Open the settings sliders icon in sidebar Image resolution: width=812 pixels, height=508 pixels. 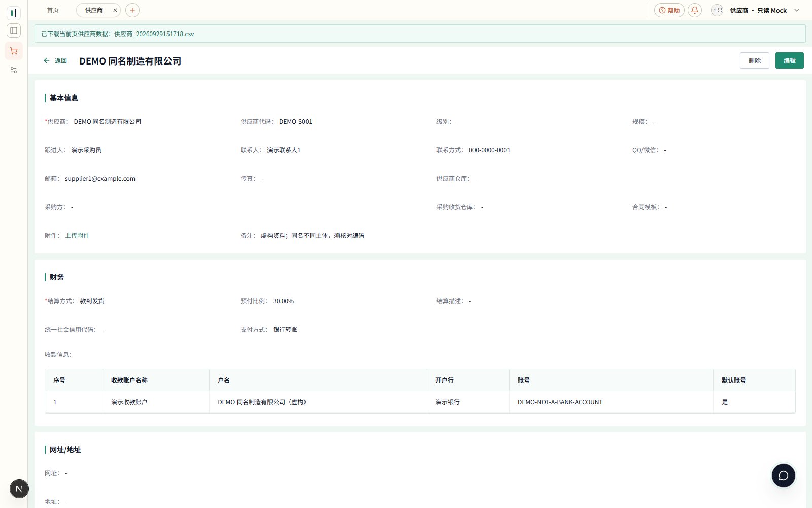pyautogui.click(x=14, y=70)
